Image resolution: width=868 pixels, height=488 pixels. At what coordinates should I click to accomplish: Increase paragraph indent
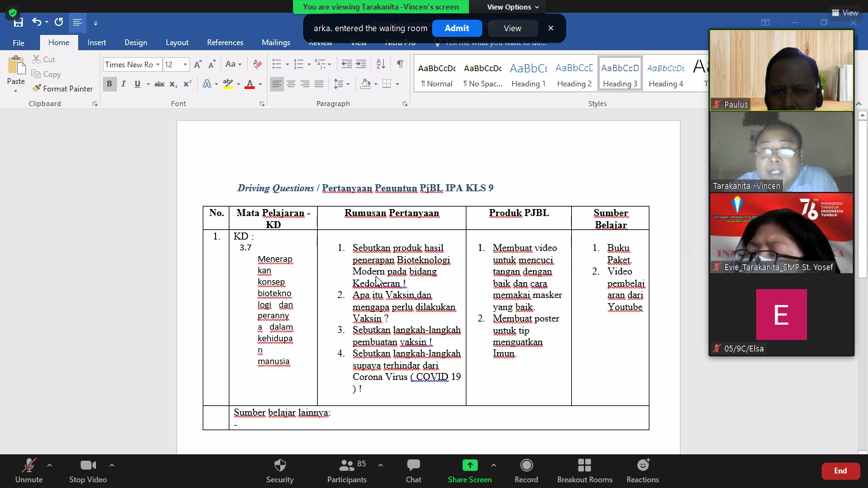click(361, 64)
